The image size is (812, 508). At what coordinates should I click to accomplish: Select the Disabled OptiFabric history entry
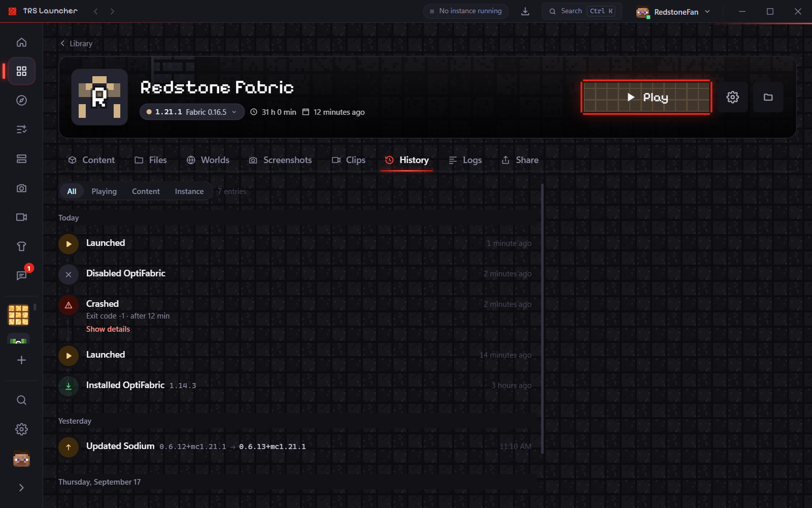295,274
